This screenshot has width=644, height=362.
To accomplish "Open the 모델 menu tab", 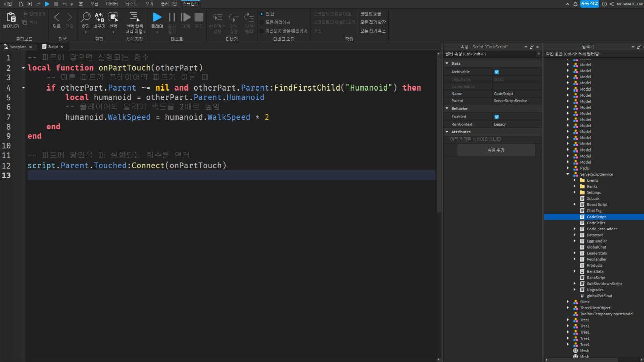I will 94,4.
